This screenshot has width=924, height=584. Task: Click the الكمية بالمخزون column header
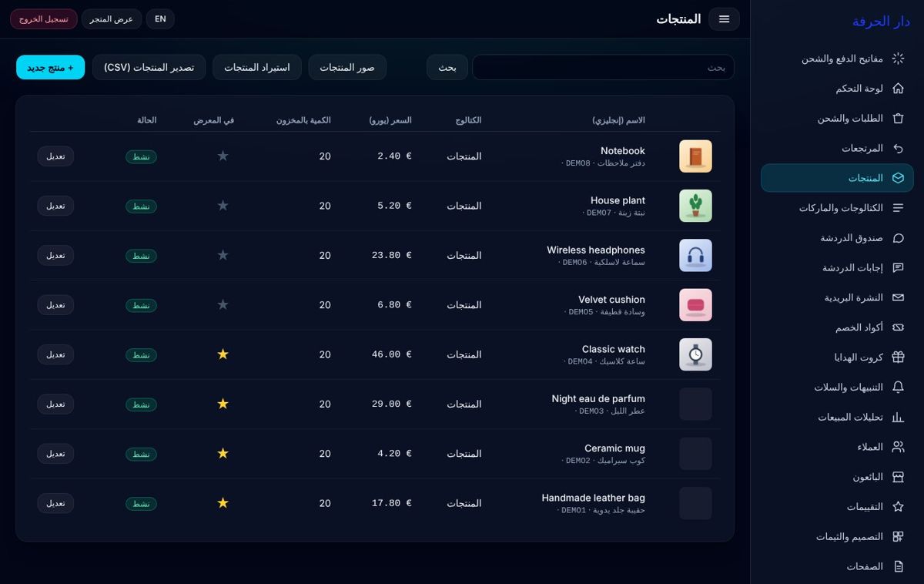(x=303, y=120)
